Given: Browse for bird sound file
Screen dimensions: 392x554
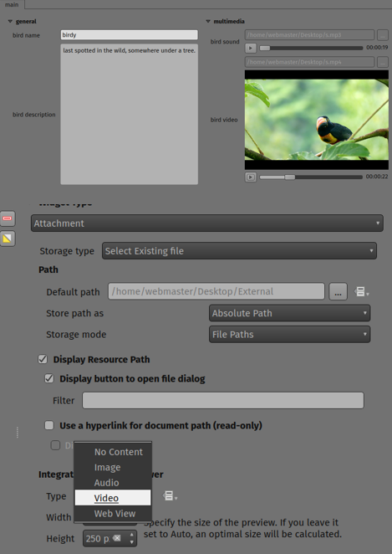Looking at the screenshot, I should pyautogui.click(x=383, y=35).
